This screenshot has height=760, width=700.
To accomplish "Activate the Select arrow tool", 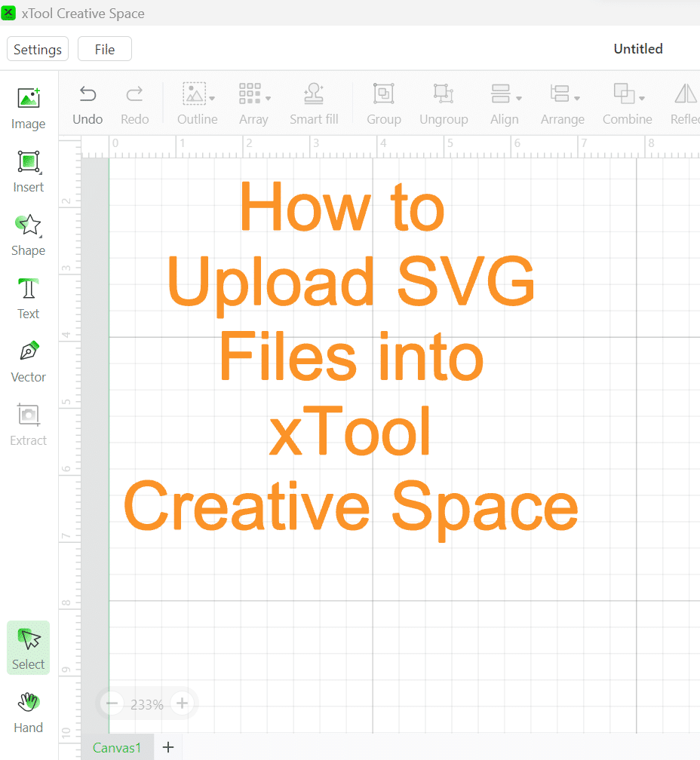I will click(x=28, y=648).
